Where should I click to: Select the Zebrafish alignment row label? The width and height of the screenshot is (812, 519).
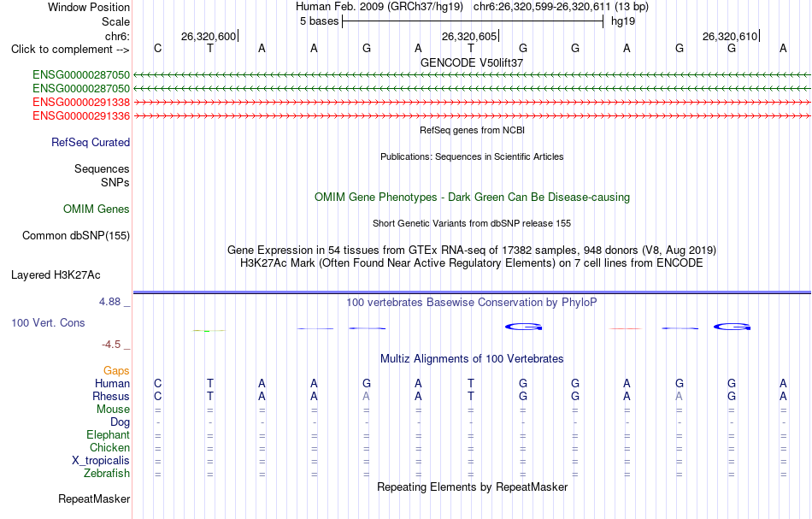point(107,474)
